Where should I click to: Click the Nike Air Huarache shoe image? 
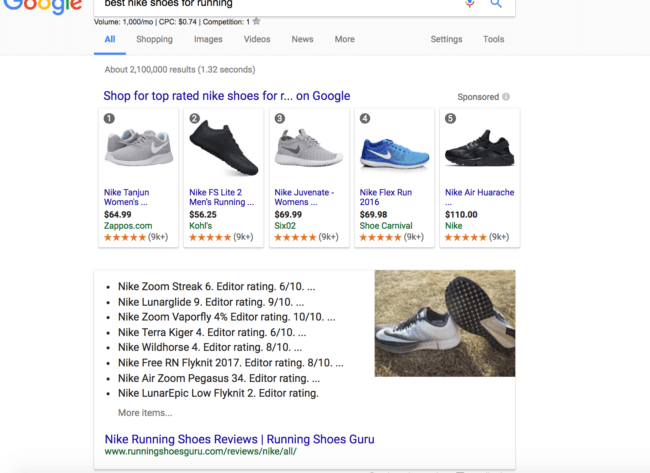click(480, 148)
